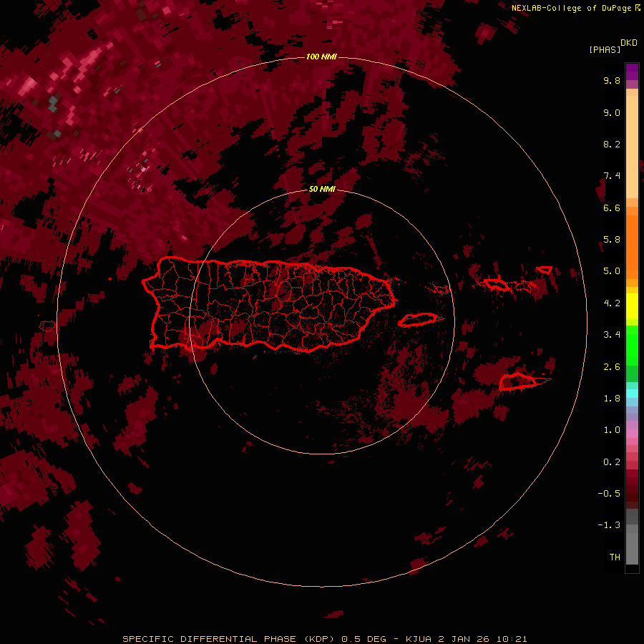Screen dimensions: 644x644
Task: Select the 0.2 legend value
Action: 612,462
